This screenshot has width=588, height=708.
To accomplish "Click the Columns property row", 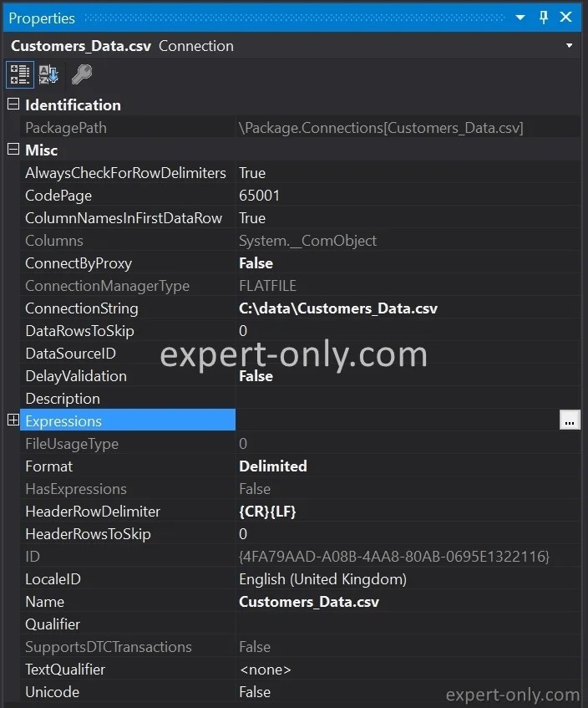I will (x=300, y=241).
